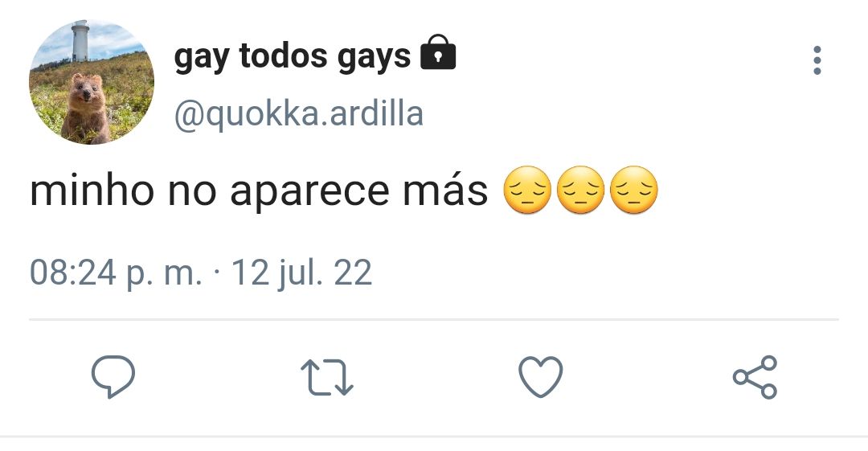
Task: Open the three-dot more options menu
Action: click(x=817, y=59)
